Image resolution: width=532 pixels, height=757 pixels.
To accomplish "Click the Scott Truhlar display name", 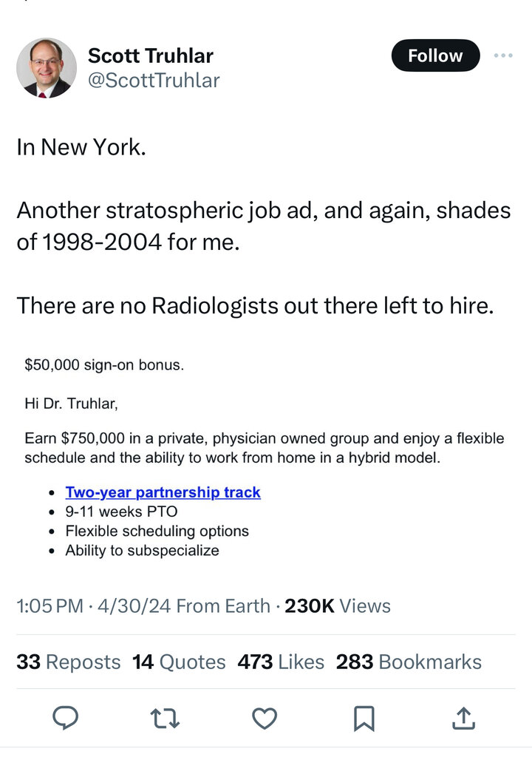I will click(x=151, y=55).
